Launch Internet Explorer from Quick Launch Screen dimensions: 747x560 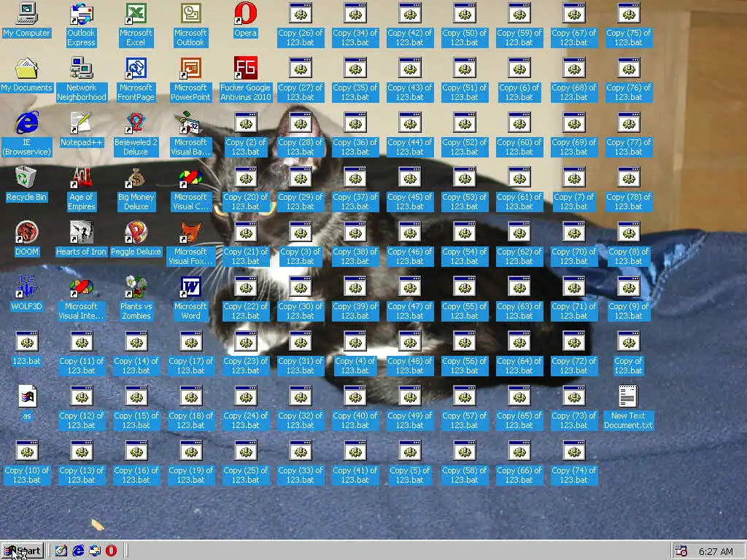coord(78,551)
